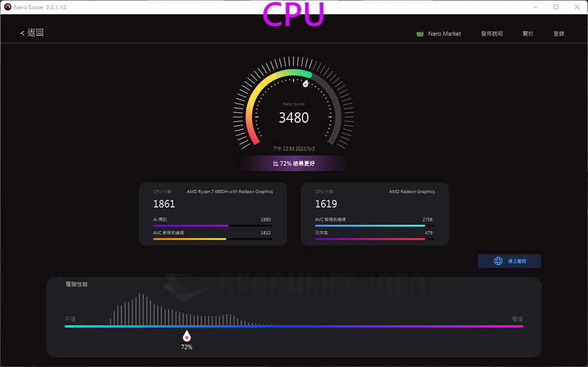Image resolution: width=588 pixels, height=367 pixels.
Task: Click the 返回 back arrow
Action: [x=23, y=33]
